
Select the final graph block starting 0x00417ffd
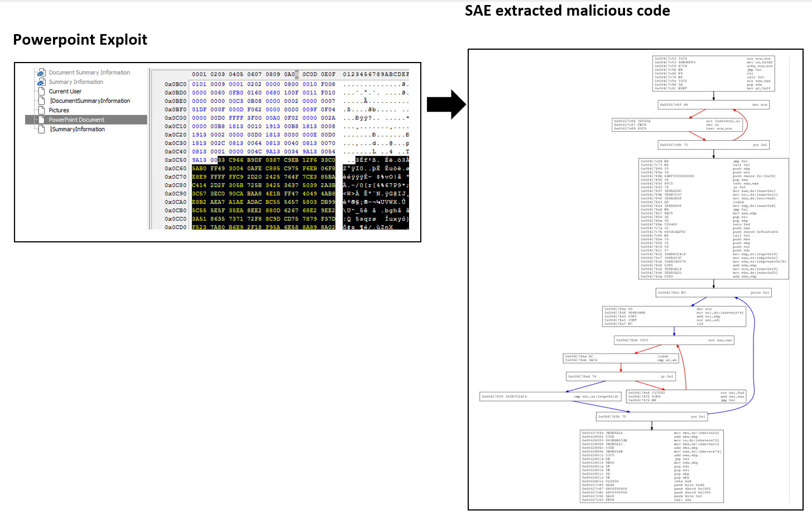click(x=652, y=466)
